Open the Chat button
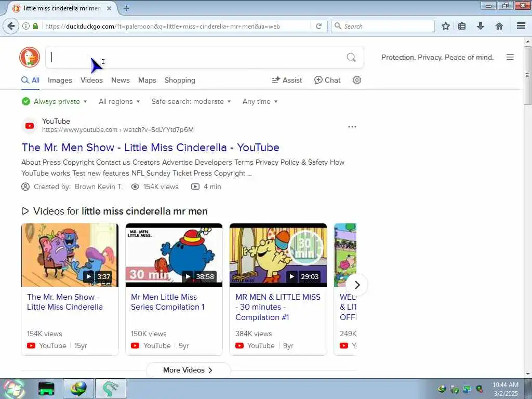Viewport: 532px width, 399px height. [x=327, y=80]
